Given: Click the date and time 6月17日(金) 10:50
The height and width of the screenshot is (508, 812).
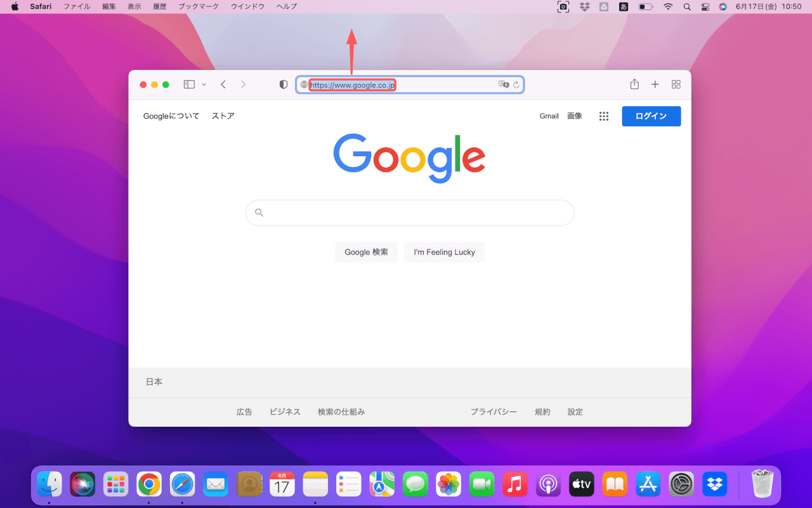Looking at the screenshot, I should pyautogui.click(x=769, y=6).
